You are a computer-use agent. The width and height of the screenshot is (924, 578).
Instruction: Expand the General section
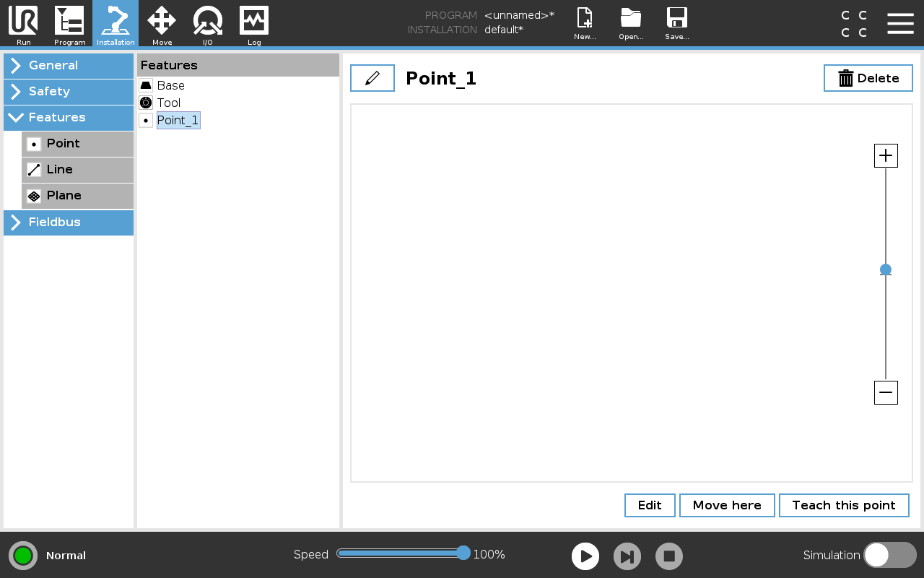click(69, 66)
